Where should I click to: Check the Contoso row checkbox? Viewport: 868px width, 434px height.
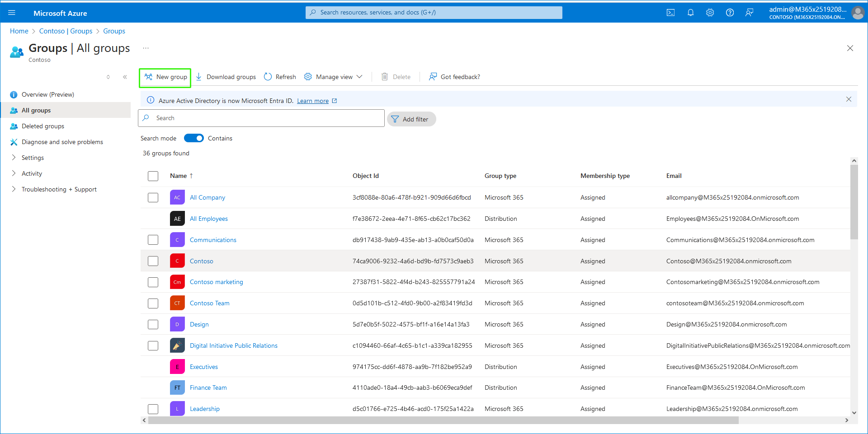click(153, 261)
